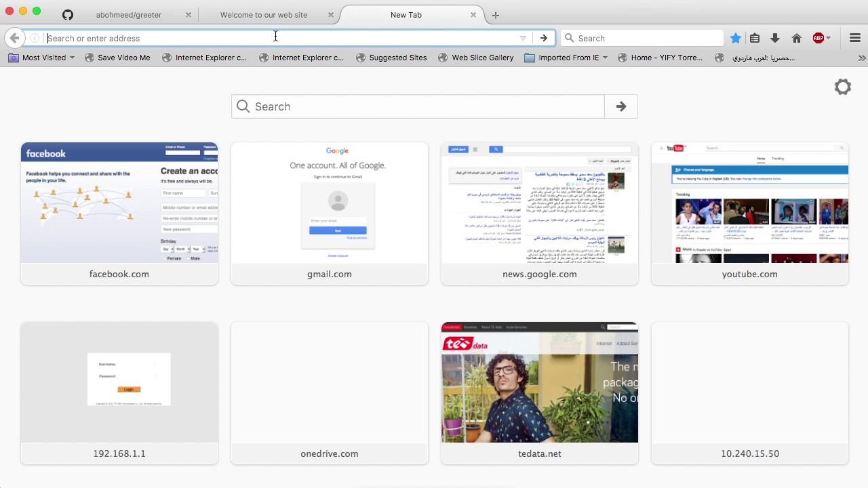Open first Internet Explorer c... bookmark

tap(204, 58)
